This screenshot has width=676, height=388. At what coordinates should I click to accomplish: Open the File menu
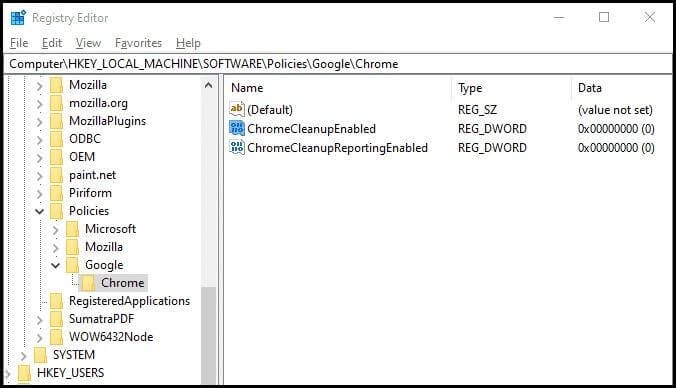coord(19,43)
